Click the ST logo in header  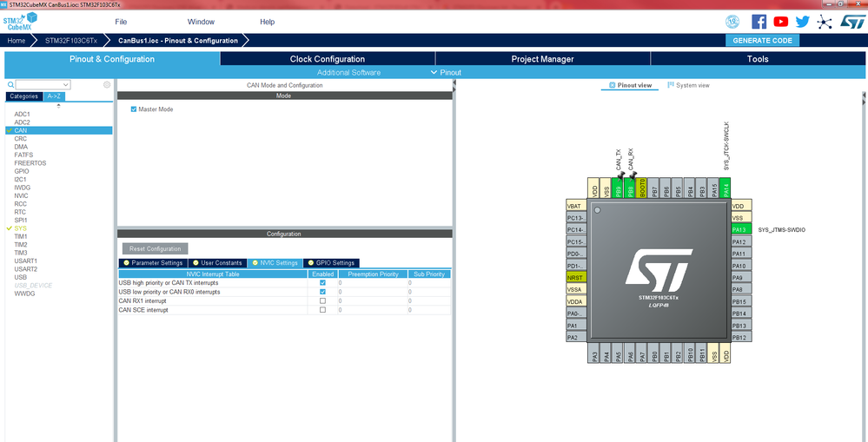click(852, 22)
